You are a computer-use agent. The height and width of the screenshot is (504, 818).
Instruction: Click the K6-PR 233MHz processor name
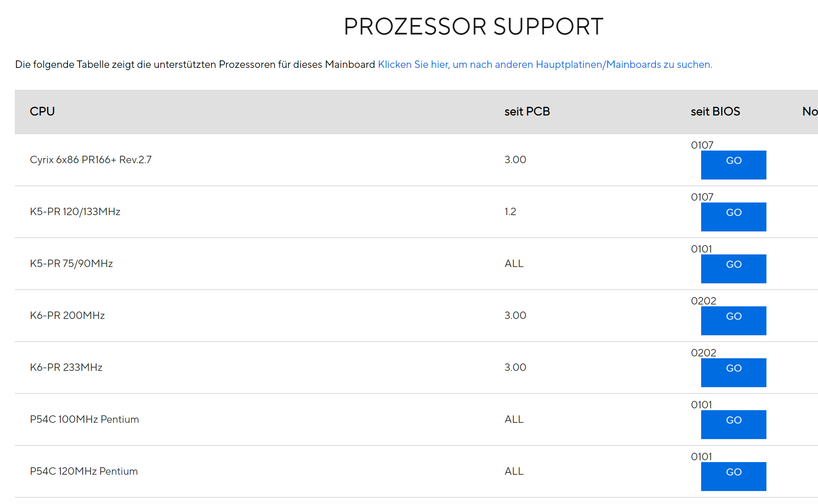coord(66,367)
